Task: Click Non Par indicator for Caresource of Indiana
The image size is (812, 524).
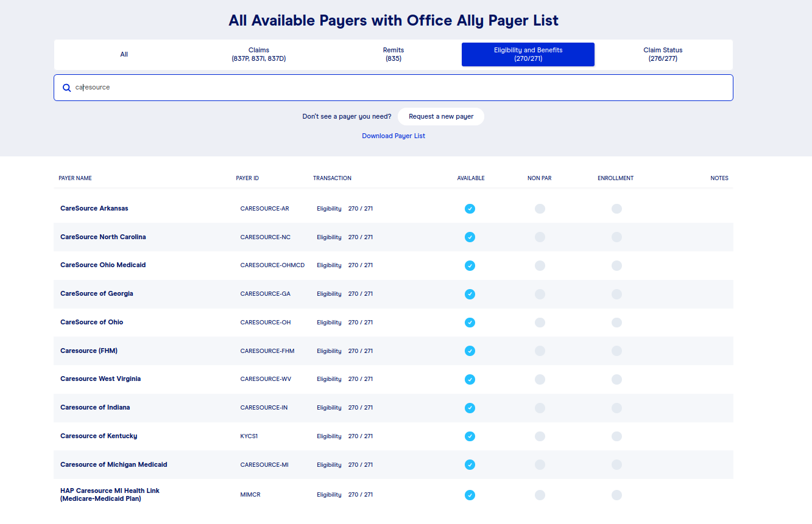Action: 540,408
